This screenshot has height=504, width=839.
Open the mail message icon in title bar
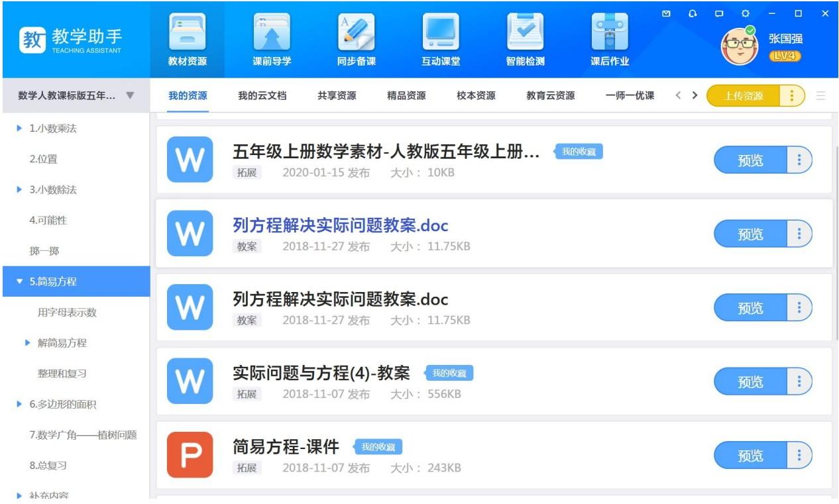click(x=667, y=13)
